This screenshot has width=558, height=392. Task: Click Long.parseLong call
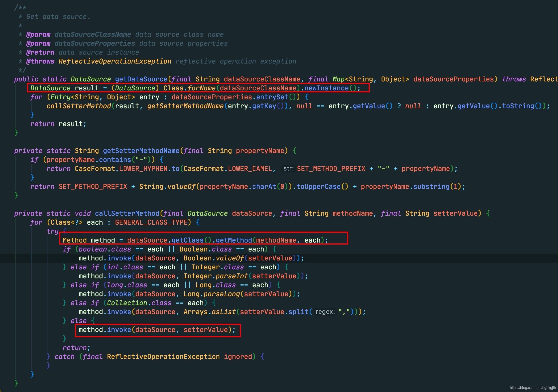(212, 294)
